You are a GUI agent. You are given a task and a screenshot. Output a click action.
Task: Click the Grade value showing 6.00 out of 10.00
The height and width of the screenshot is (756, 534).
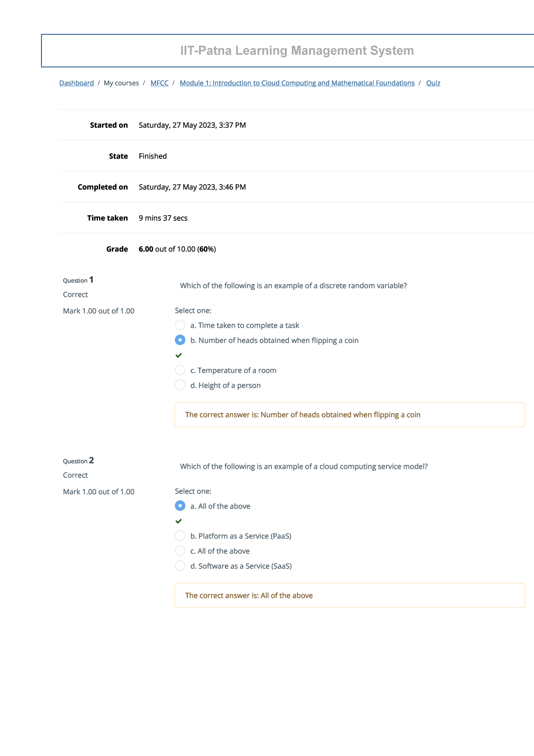[177, 249]
